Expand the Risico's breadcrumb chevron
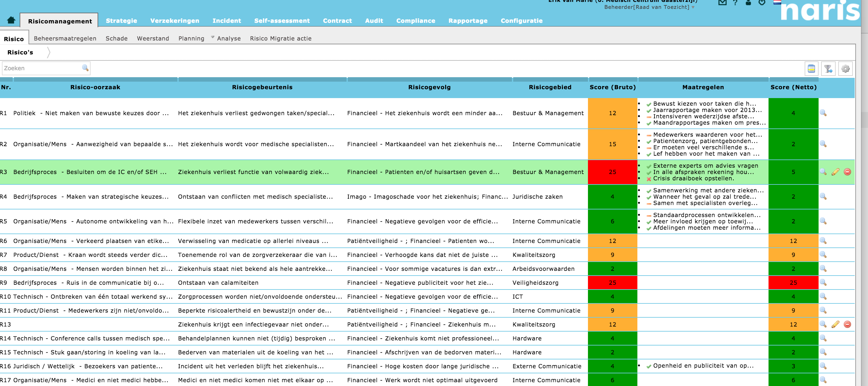This screenshot has width=868, height=386. (48, 53)
